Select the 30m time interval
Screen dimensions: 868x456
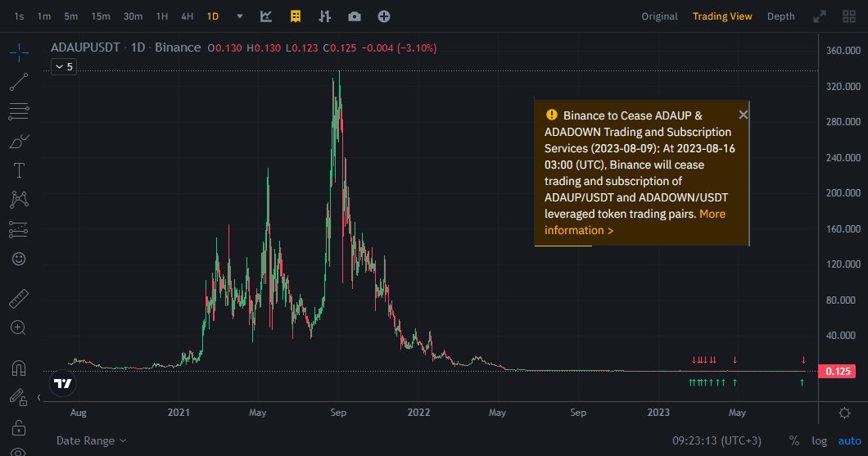click(x=133, y=16)
